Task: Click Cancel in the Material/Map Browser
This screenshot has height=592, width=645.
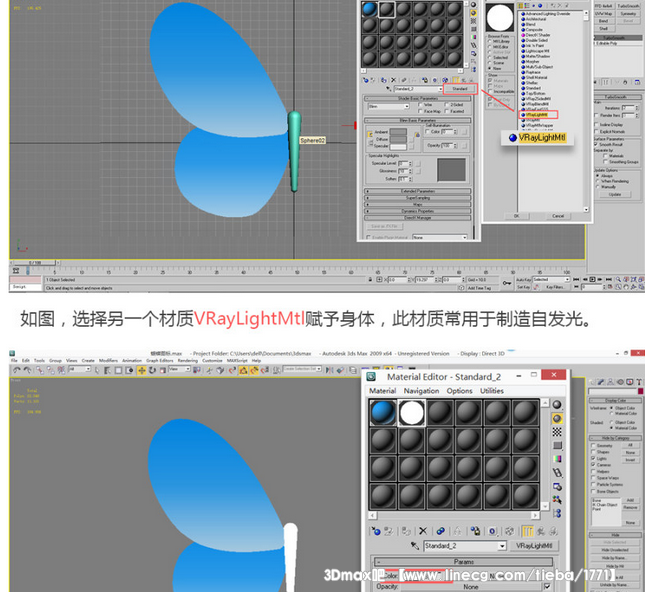Action: [558, 216]
